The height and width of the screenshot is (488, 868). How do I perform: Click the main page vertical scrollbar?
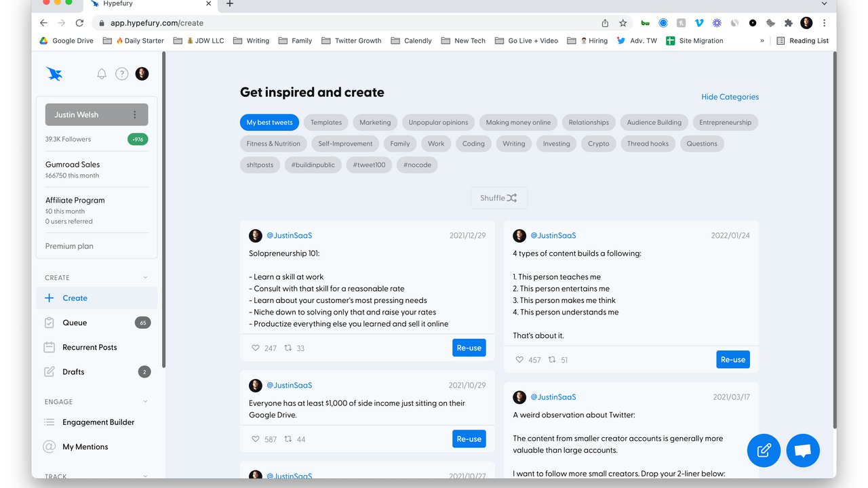point(834,241)
